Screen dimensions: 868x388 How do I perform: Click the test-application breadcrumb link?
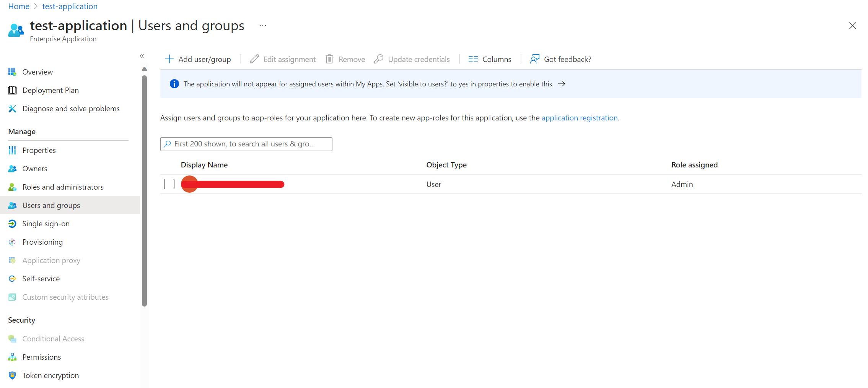click(70, 6)
